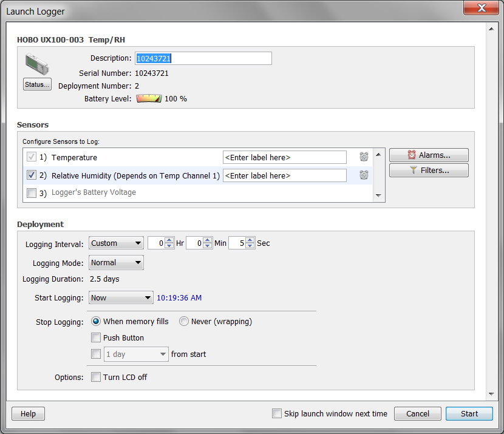Click the Temperature row alarm clock icon
This screenshot has width=504, height=434.
click(364, 157)
